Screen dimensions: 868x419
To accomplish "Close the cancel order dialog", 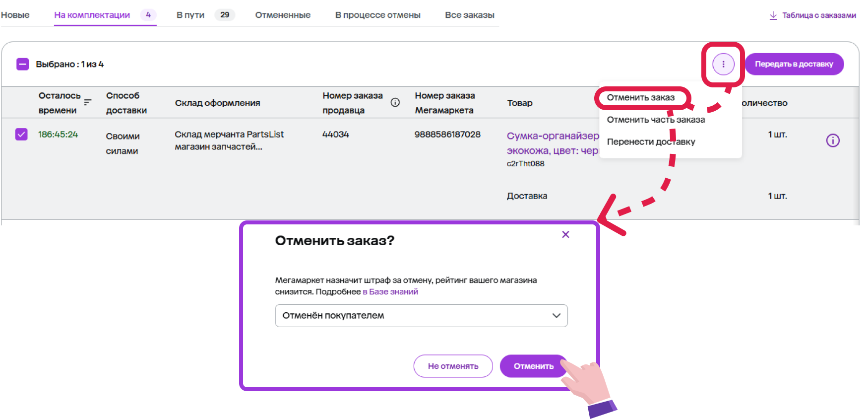I will pyautogui.click(x=565, y=234).
